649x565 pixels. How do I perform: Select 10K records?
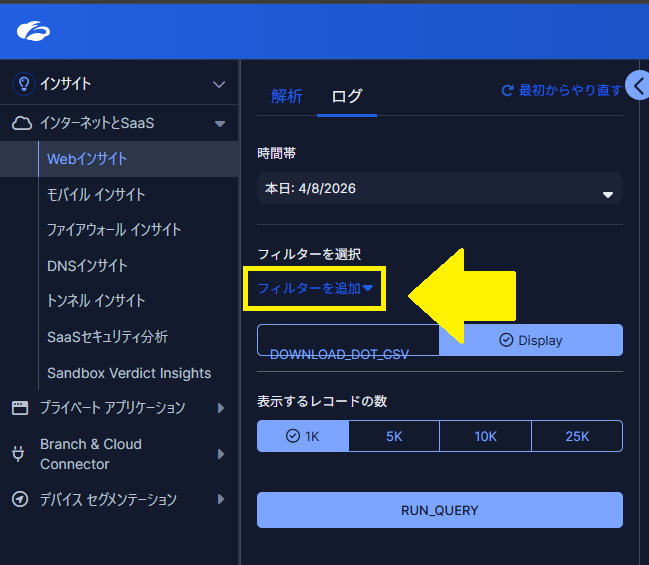486,436
